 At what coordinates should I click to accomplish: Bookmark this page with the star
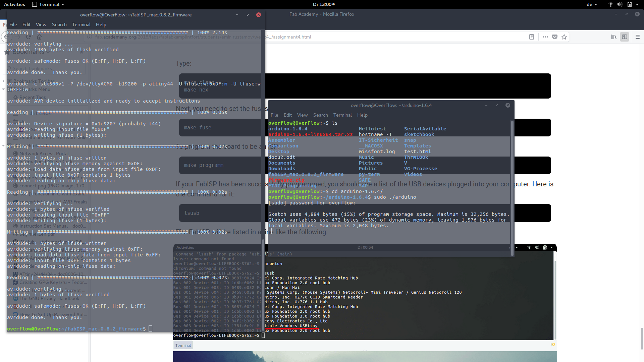click(564, 37)
